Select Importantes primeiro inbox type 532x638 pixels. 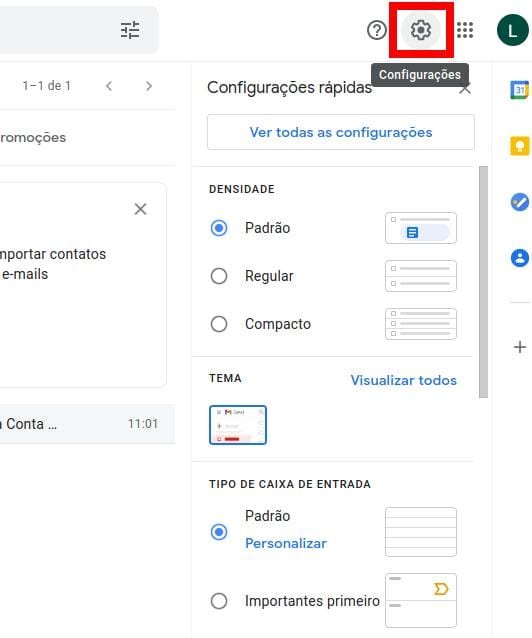[x=219, y=601]
